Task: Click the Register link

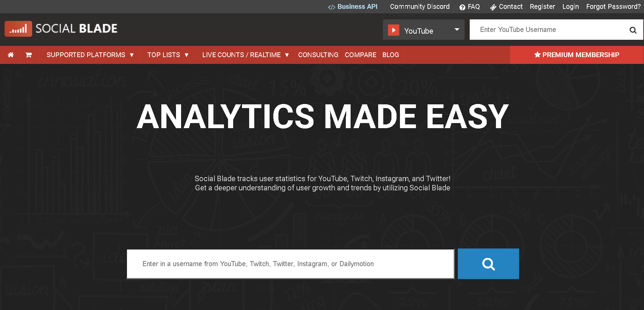Action: (542, 7)
